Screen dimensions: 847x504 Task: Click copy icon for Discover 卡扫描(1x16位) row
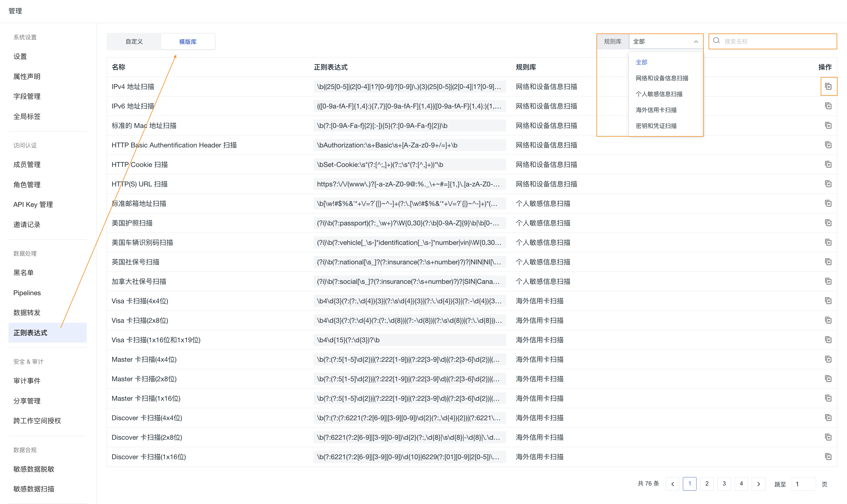click(x=828, y=457)
